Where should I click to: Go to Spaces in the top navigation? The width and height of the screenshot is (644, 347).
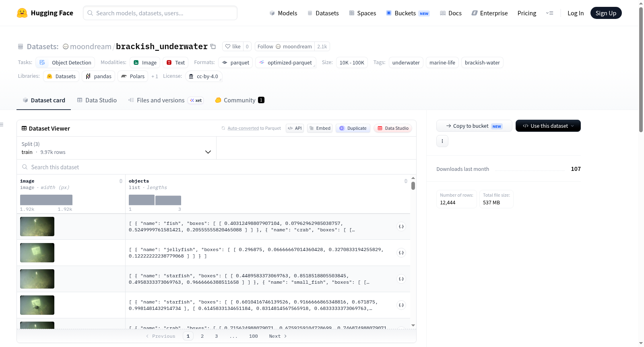click(x=363, y=13)
